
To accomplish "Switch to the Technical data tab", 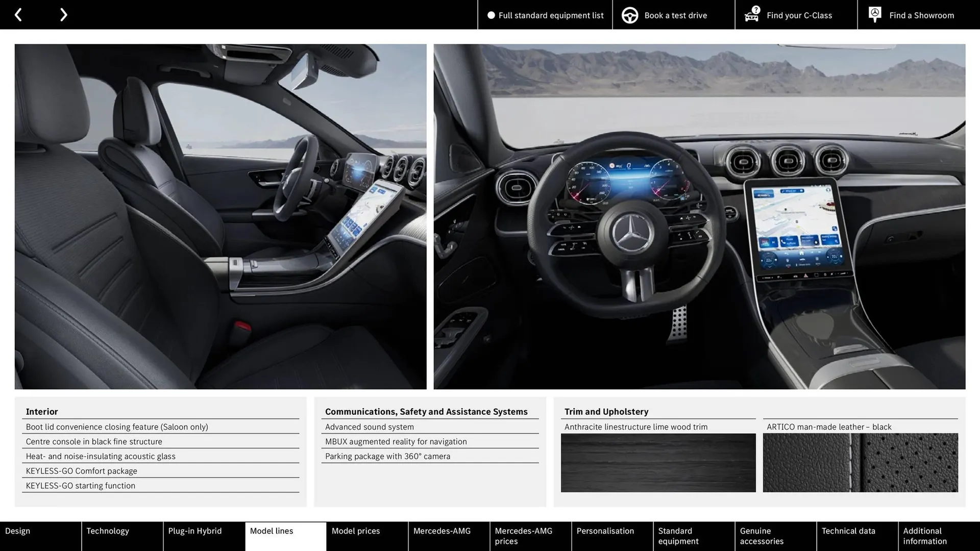I will [848, 531].
